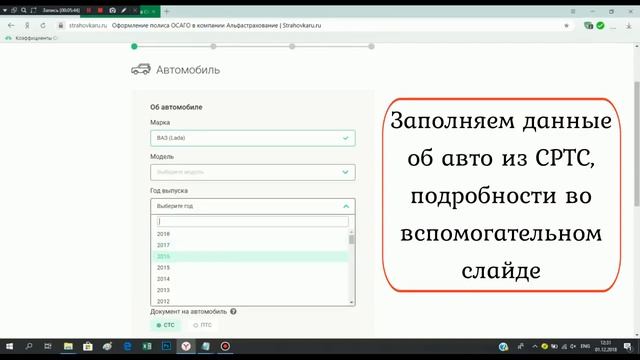The width and height of the screenshot is (640, 360).
Task: Open the recorder bar dropdown triangle
Action: 5,10
